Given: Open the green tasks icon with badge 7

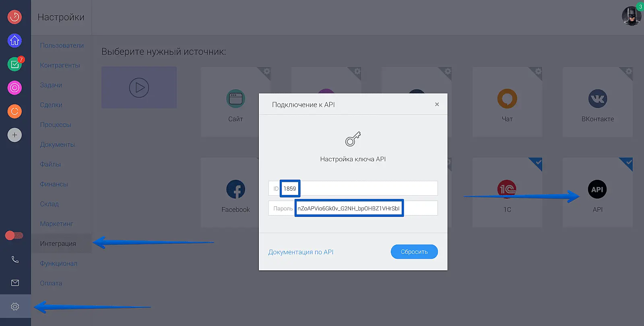Looking at the screenshot, I should tap(14, 64).
